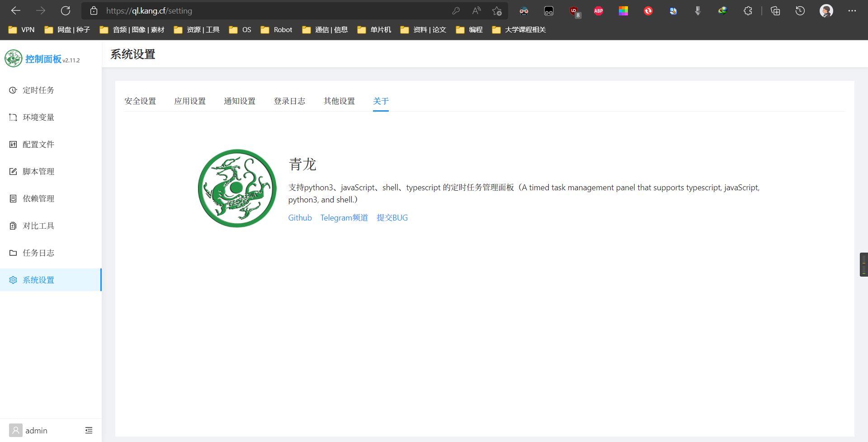Select the 关于 tab
Viewport: 868px width, 442px height.
[x=381, y=101]
